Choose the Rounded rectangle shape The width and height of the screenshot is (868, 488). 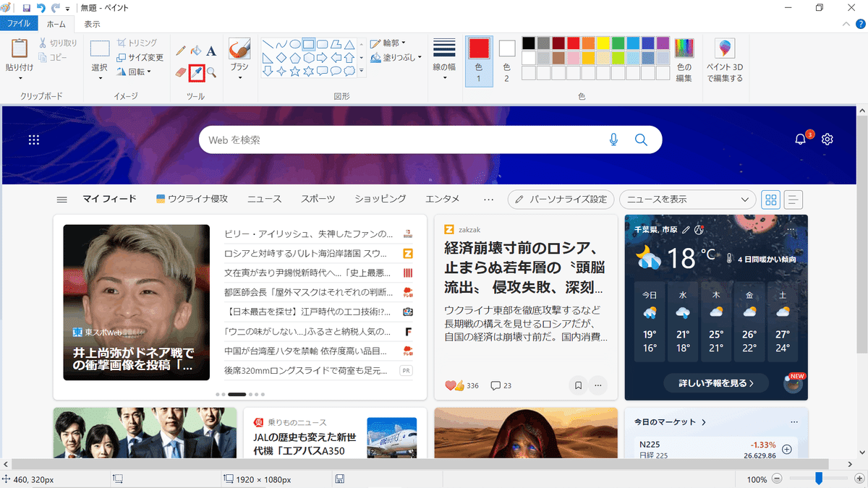(x=322, y=43)
